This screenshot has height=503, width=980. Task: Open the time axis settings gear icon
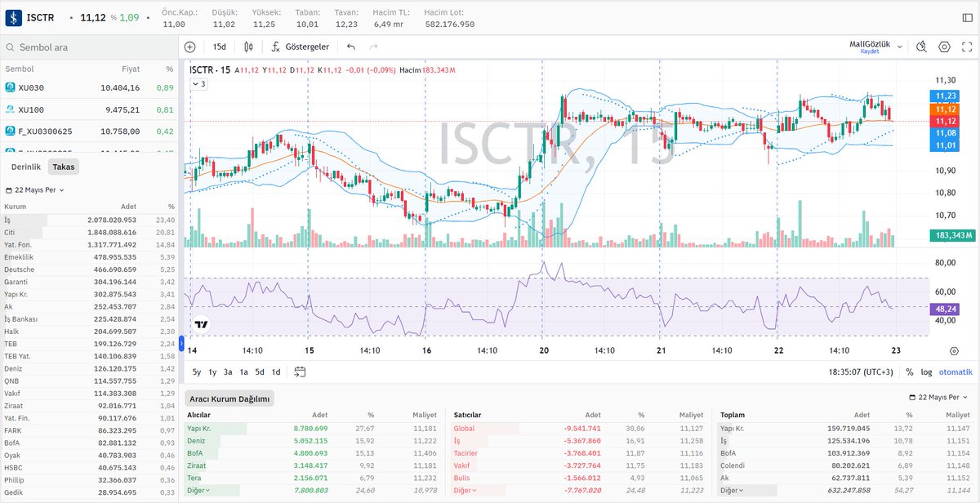coord(954,350)
